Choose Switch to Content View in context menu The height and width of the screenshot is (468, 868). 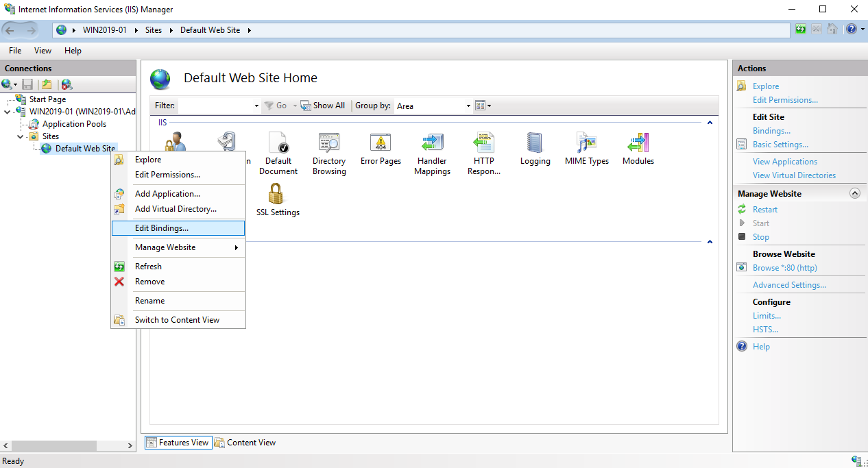click(x=178, y=320)
